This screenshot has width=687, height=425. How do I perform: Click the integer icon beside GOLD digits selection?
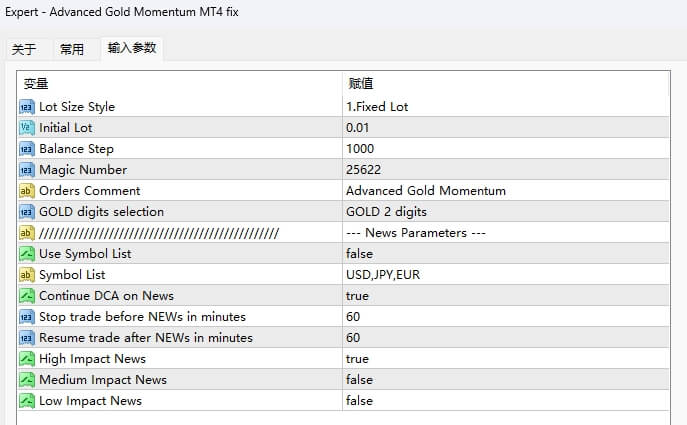pyautogui.click(x=27, y=212)
